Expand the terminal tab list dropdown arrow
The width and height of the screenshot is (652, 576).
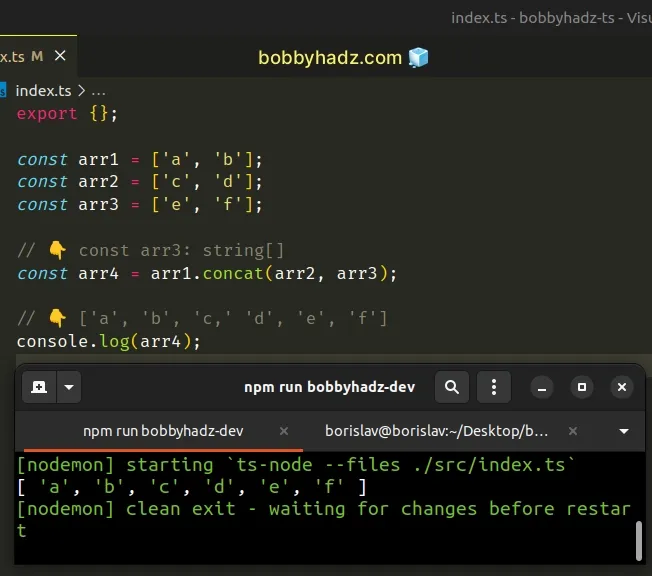tap(624, 431)
